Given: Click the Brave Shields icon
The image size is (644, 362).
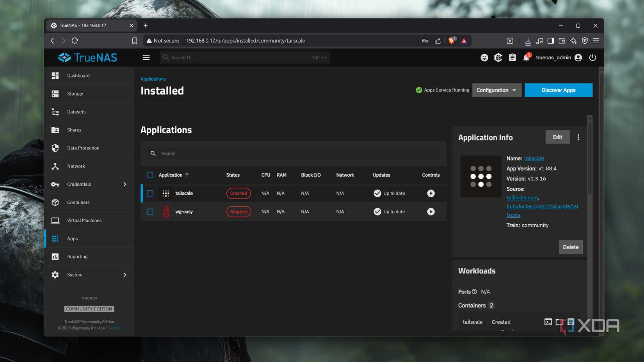Looking at the screenshot, I should tap(452, 41).
